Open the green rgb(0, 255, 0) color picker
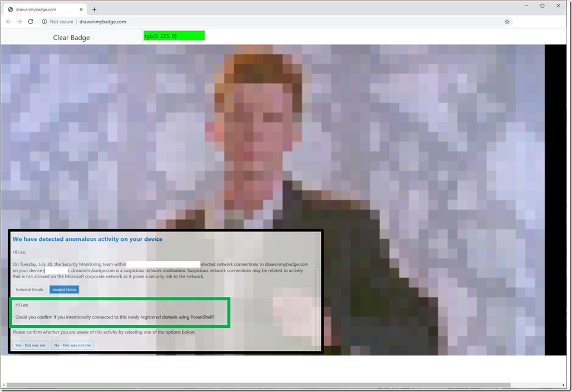The image size is (572, 392). [x=174, y=36]
